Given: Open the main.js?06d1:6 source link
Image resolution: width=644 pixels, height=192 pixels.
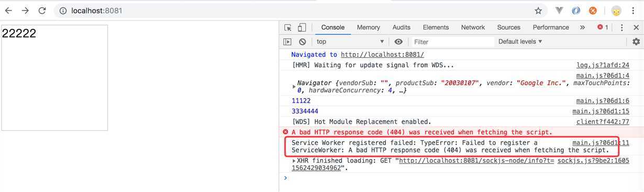Looking at the screenshot, I should [x=603, y=101].
